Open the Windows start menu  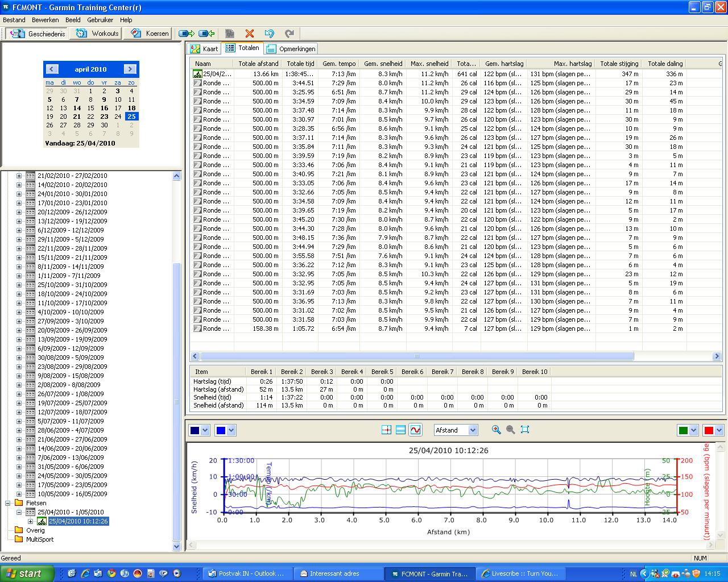click(27, 573)
